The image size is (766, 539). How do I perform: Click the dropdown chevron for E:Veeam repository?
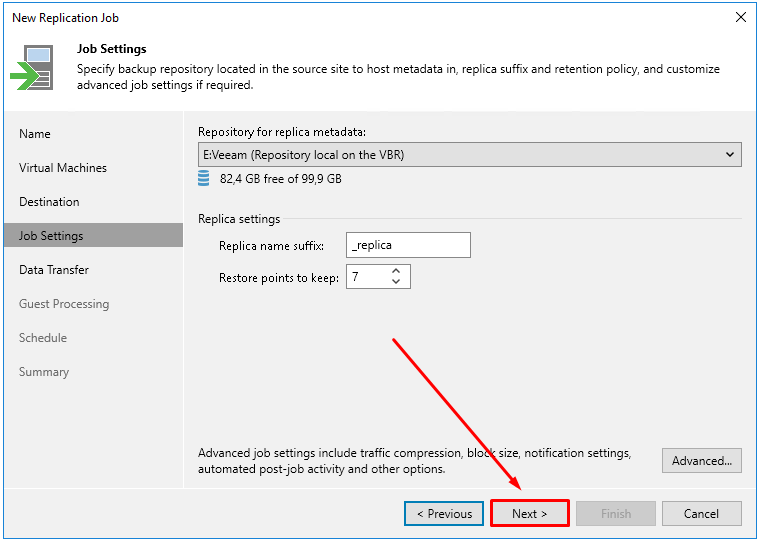(729, 155)
